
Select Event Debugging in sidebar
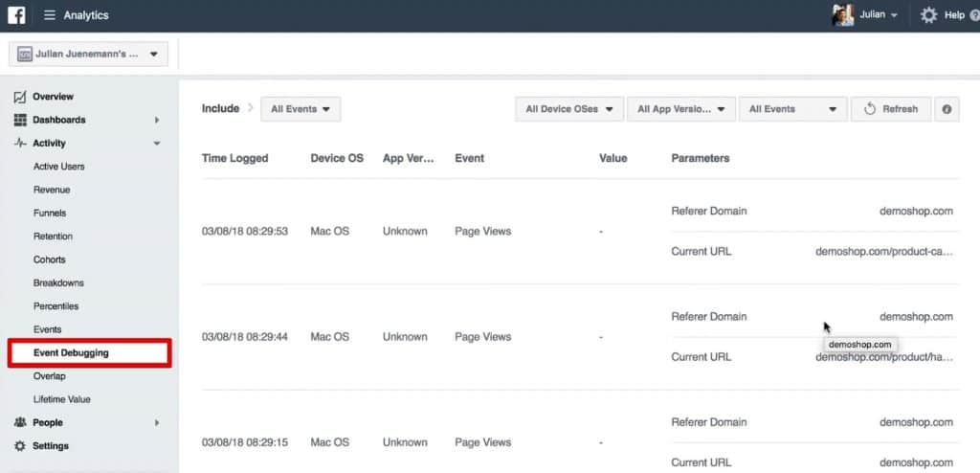pos(89,353)
